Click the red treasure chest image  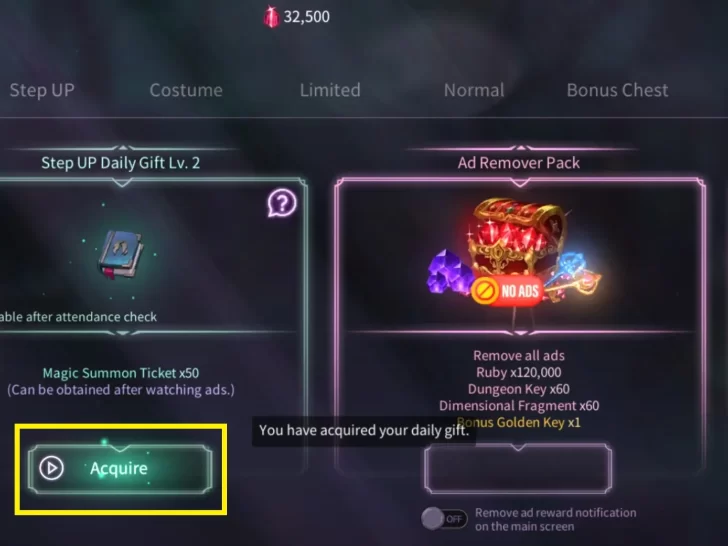click(x=516, y=241)
